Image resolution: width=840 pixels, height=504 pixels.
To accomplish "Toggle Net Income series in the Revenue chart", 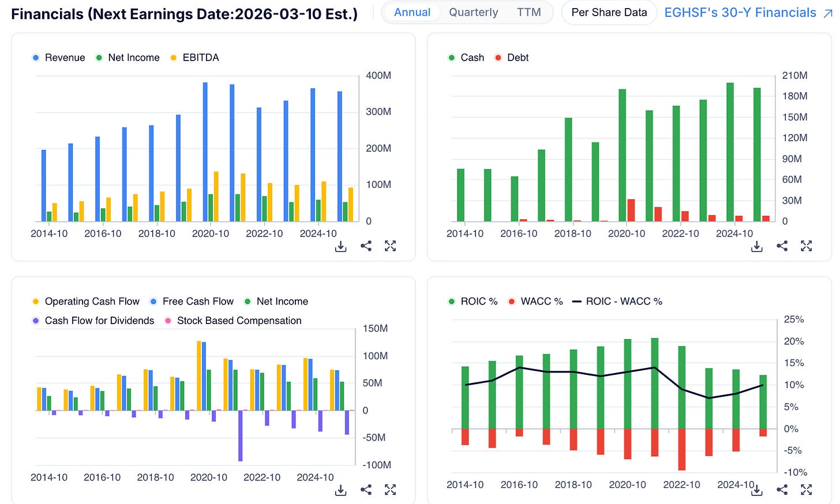I will pos(127,58).
